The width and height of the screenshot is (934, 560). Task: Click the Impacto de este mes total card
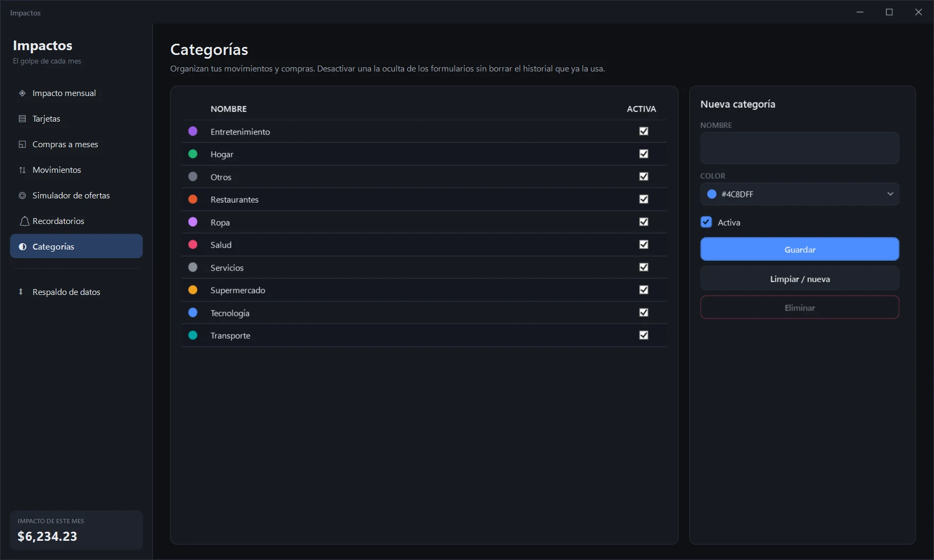(76, 530)
